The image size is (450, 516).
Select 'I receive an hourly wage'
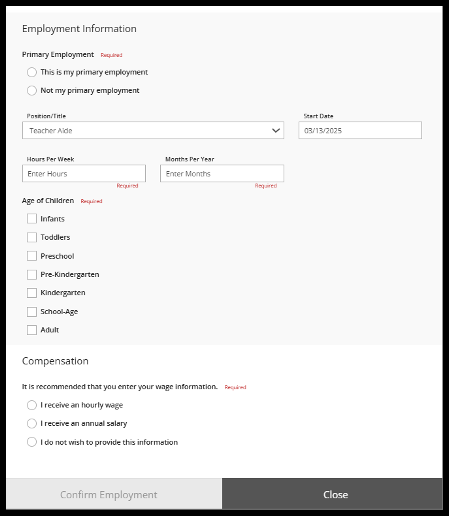[32, 405]
